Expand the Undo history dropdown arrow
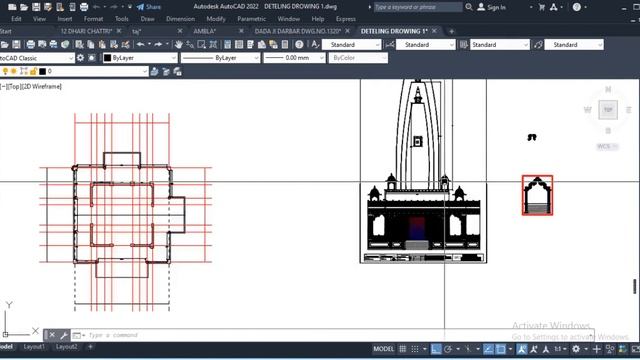The height and width of the screenshot is (360, 640). [149, 44]
